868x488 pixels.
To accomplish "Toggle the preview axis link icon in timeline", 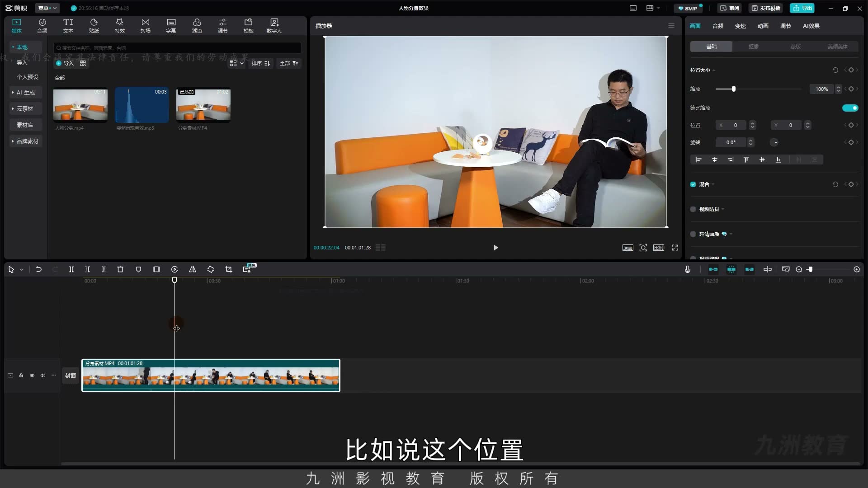I will [768, 269].
